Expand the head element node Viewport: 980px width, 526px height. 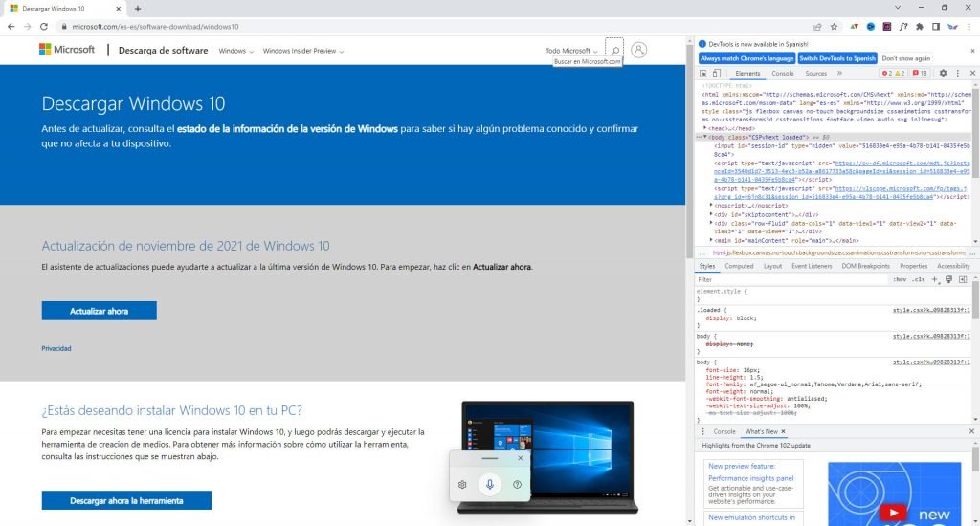(x=705, y=128)
